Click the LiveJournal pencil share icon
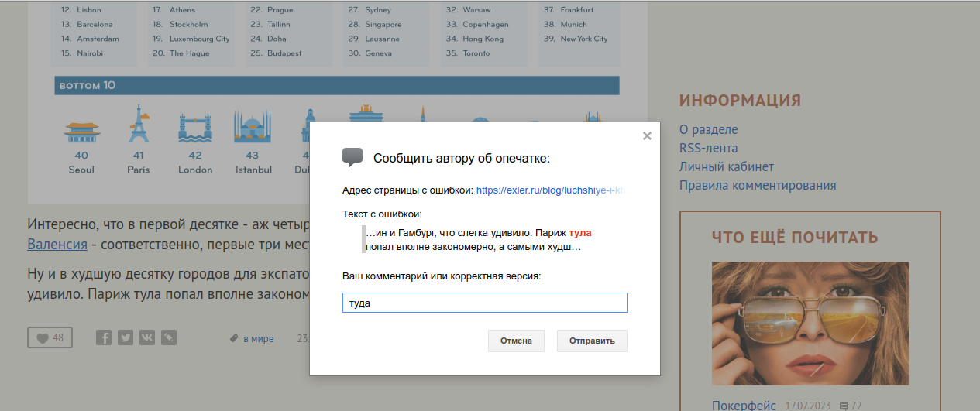980x411 pixels. [x=168, y=337]
